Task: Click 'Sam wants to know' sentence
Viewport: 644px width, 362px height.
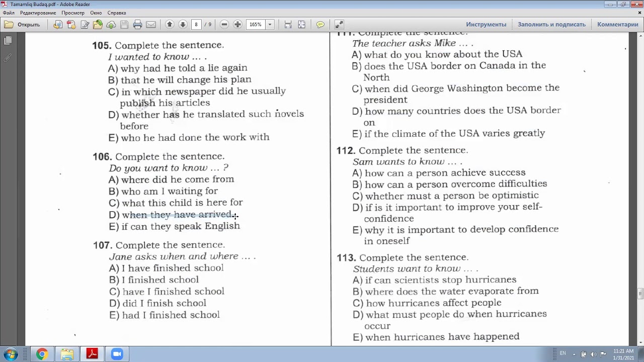Action: coord(408,162)
